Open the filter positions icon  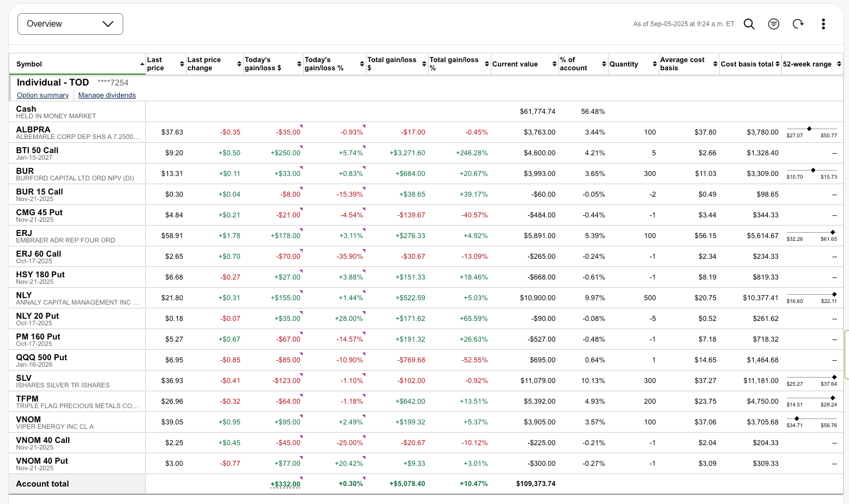774,24
